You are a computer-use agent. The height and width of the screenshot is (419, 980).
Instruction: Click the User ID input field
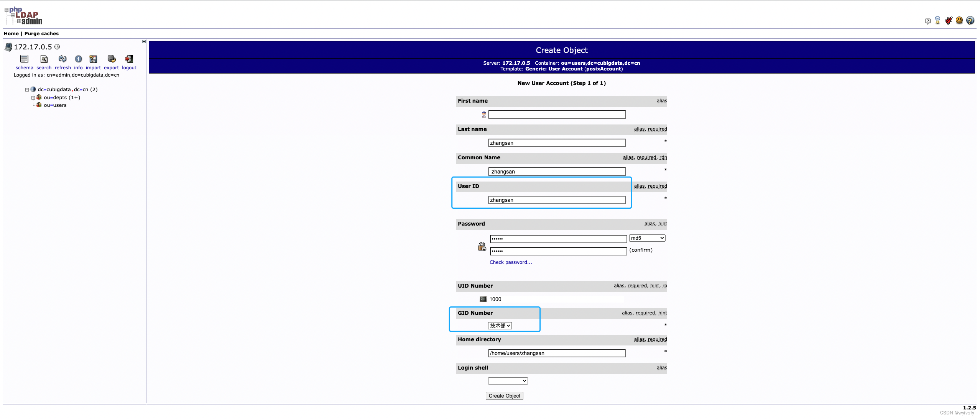pyautogui.click(x=557, y=200)
